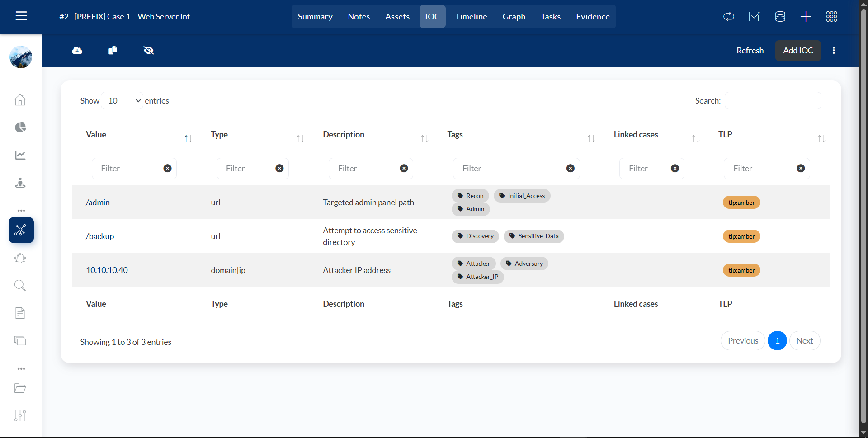This screenshot has height=438, width=868.
Task: Click the checked envelope icon in header
Action: [x=754, y=17]
